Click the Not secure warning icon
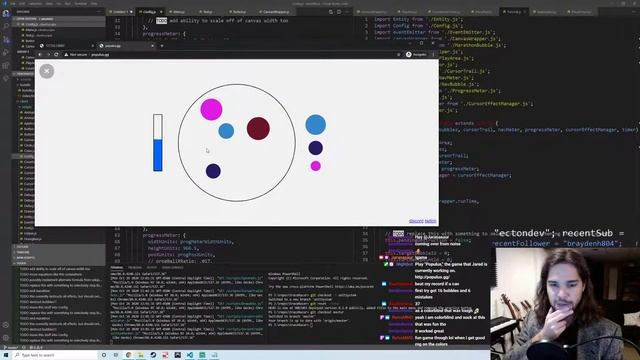This screenshot has height=360, width=640. tap(66, 54)
